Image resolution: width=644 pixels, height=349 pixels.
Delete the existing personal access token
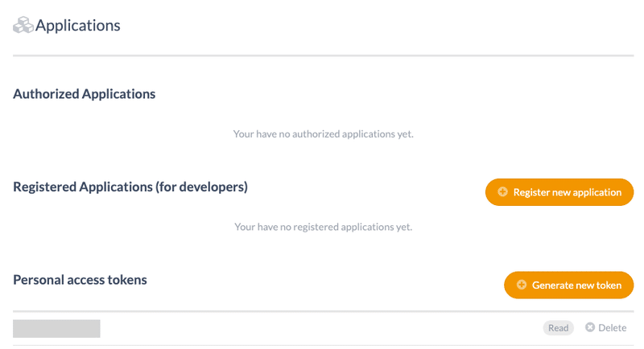pyautogui.click(x=606, y=327)
